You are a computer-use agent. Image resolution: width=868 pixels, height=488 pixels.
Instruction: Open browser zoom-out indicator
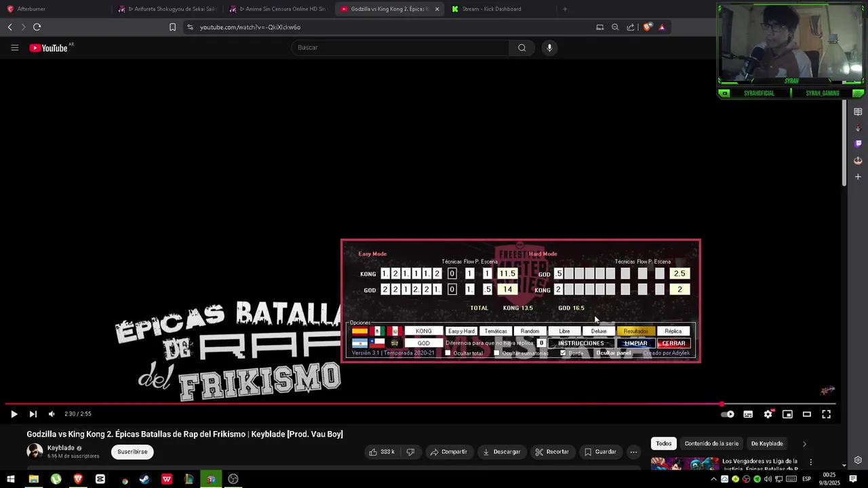615,27
